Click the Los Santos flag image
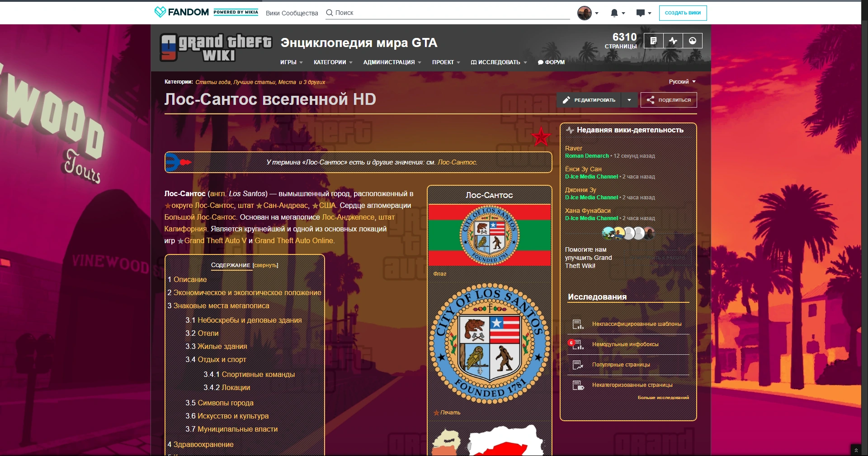This screenshot has height=456, width=868. (x=490, y=235)
